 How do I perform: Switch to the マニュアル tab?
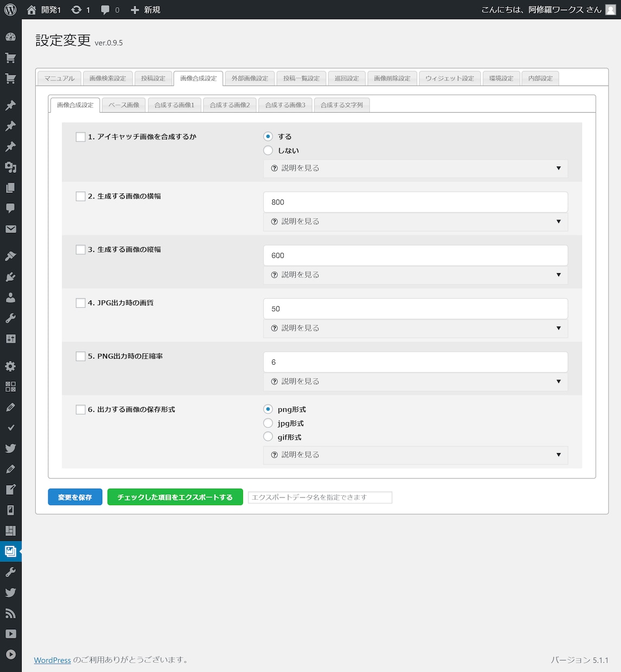coord(60,79)
